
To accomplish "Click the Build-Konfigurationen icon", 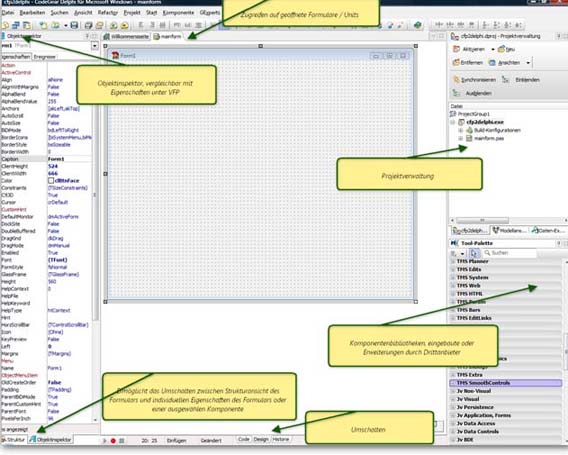I will pos(469,130).
